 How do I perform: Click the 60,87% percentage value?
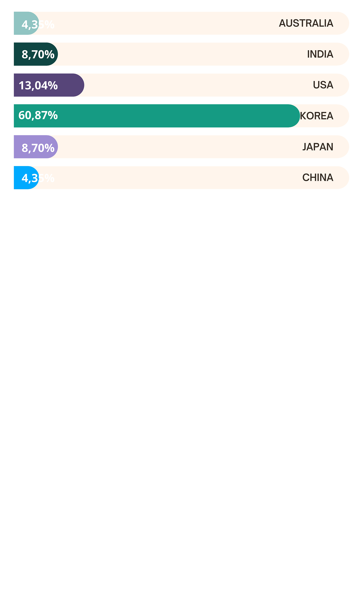pyautogui.click(x=38, y=115)
